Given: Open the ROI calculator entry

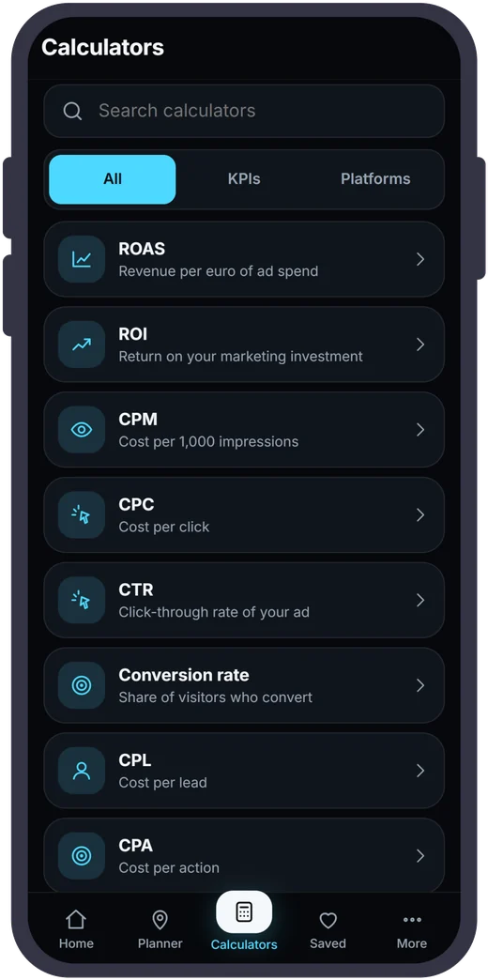Looking at the screenshot, I should tap(244, 345).
